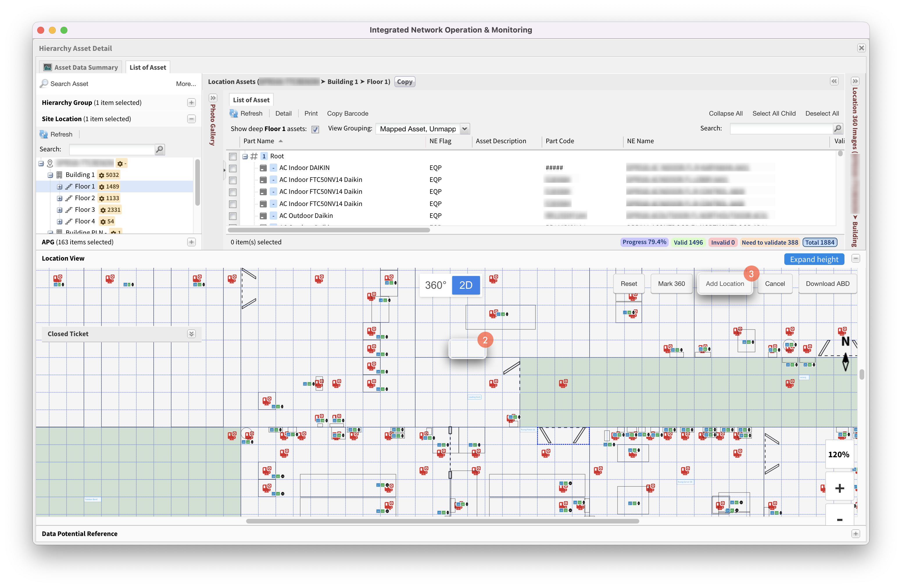This screenshot has height=588, width=902.
Task: Click the Site Location Search input field
Action: [x=112, y=149]
